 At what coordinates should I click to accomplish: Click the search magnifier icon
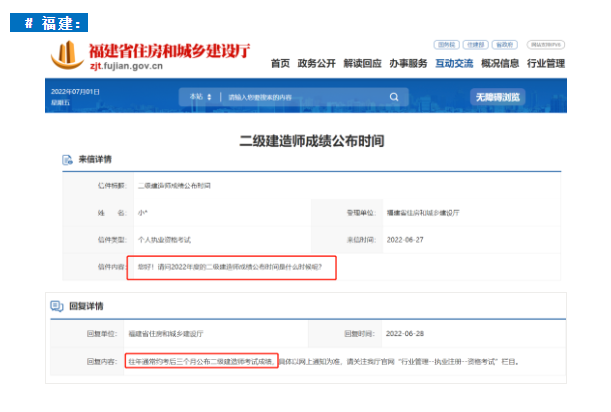click(394, 97)
